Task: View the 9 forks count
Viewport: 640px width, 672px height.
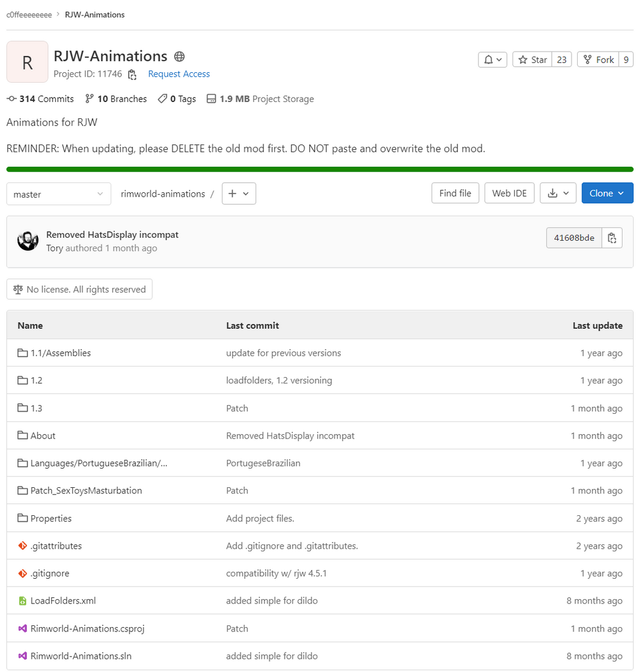Action: [x=626, y=60]
